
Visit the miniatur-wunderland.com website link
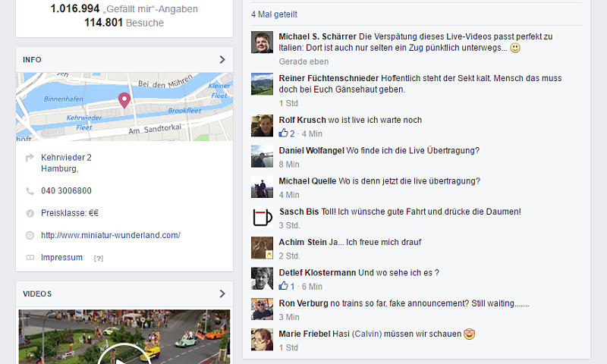(111, 235)
